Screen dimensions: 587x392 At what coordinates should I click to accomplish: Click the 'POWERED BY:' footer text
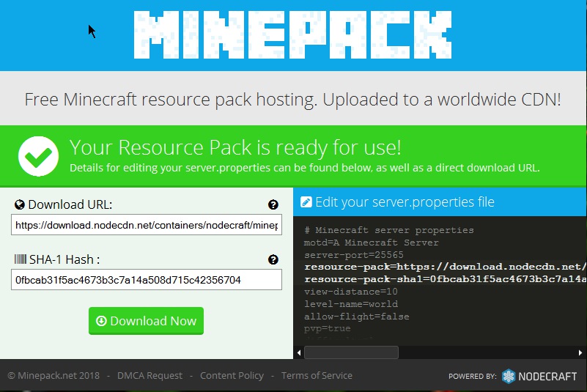(x=473, y=377)
